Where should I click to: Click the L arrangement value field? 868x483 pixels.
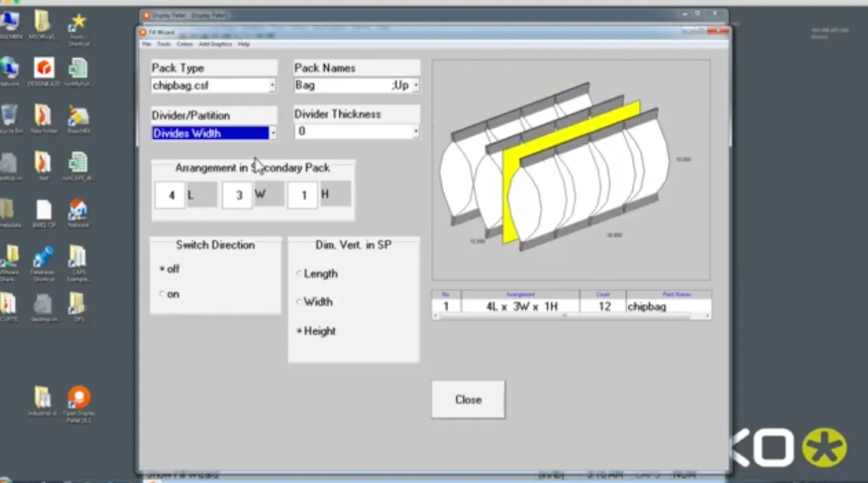click(x=170, y=195)
